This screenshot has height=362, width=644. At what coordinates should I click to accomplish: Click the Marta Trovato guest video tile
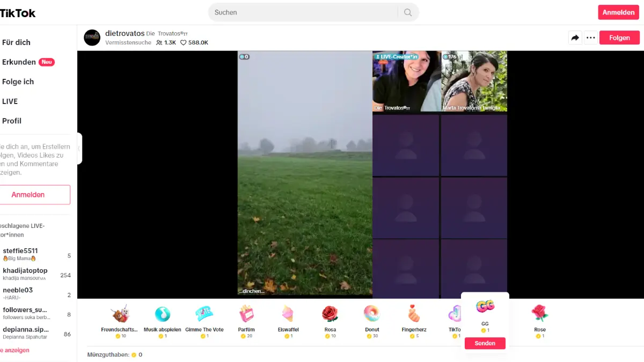(474, 81)
